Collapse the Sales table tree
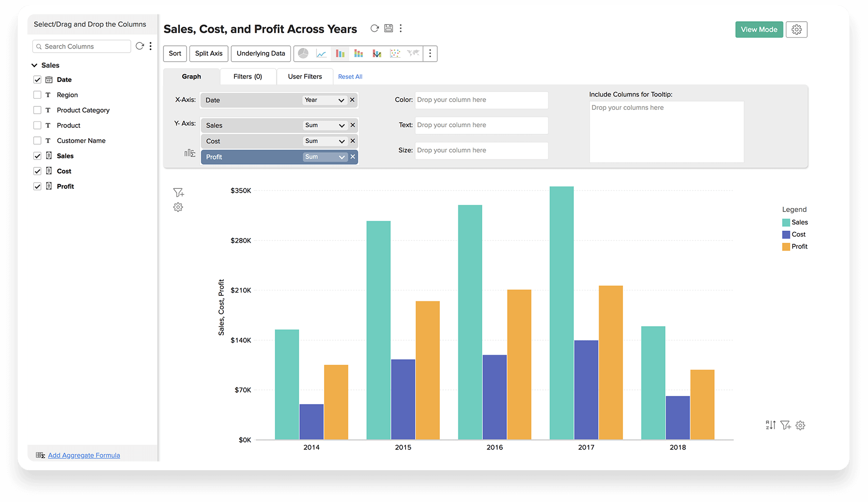The height and width of the screenshot is (502, 868). [x=34, y=66]
